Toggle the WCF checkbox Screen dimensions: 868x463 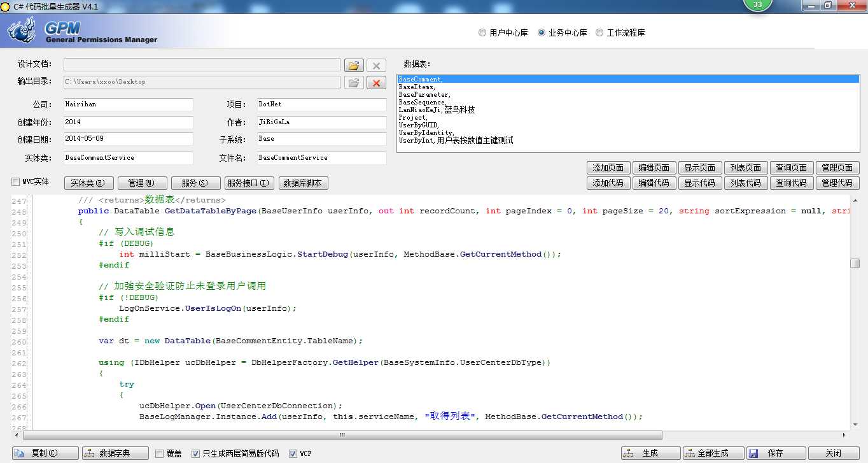click(x=293, y=453)
